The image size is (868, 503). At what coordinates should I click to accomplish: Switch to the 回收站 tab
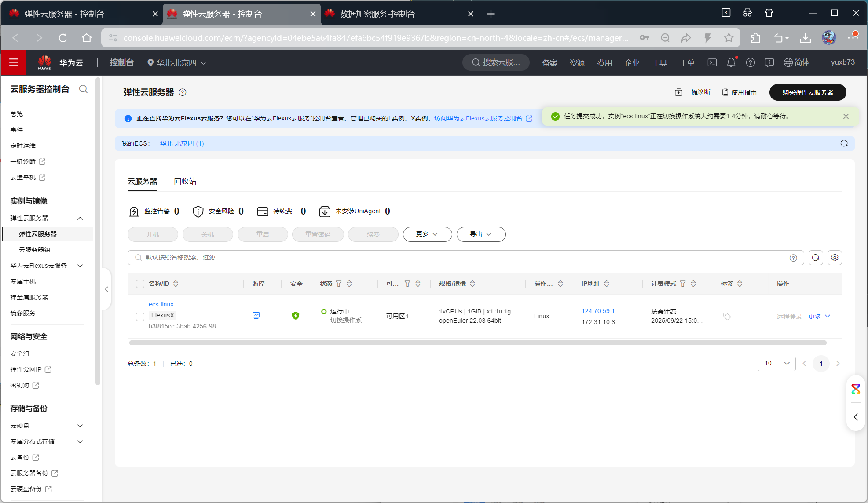pos(185,181)
